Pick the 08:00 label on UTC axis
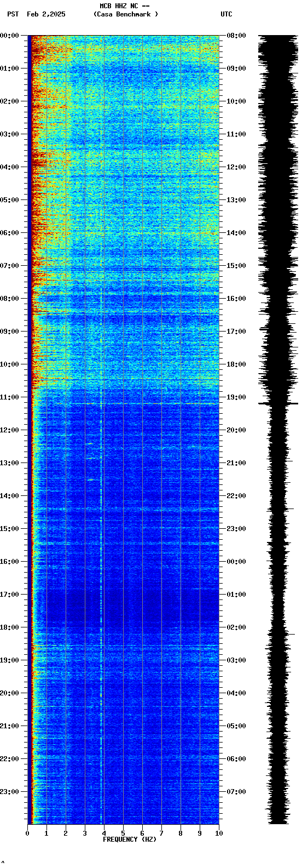This screenshot has width=302, height=868. click(236, 36)
